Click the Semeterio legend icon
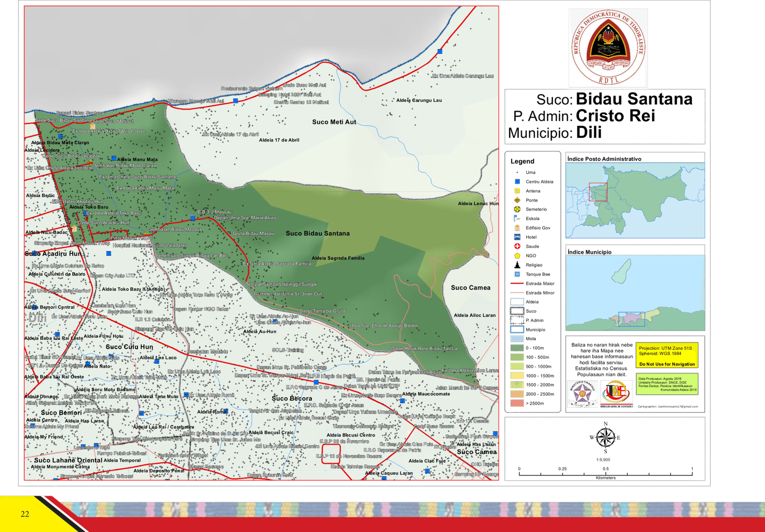Image resolution: width=765 pixels, height=532 pixels. pos(517,209)
